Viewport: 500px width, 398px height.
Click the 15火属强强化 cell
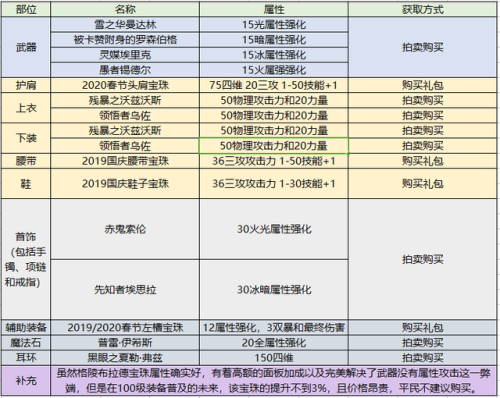click(274, 70)
